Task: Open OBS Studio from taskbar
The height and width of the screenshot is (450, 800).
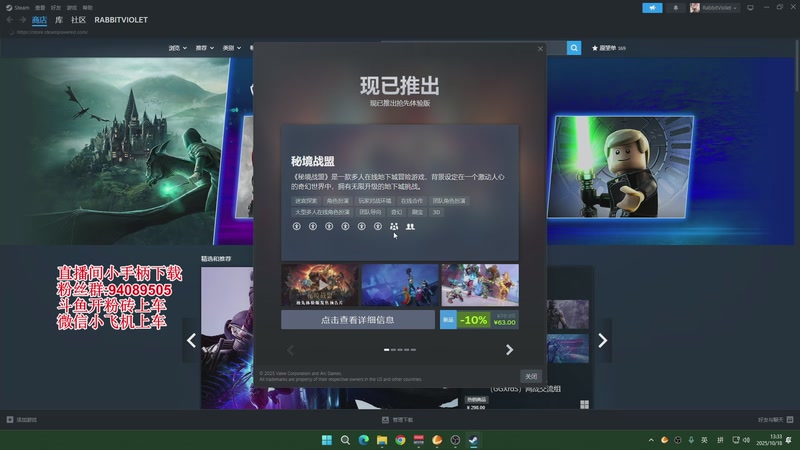Action: [x=456, y=440]
